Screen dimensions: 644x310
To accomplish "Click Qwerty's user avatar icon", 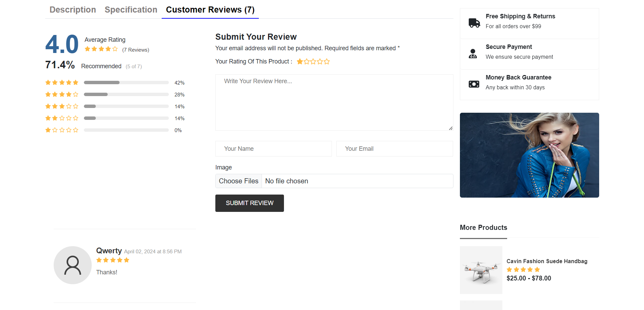I will tap(73, 265).
